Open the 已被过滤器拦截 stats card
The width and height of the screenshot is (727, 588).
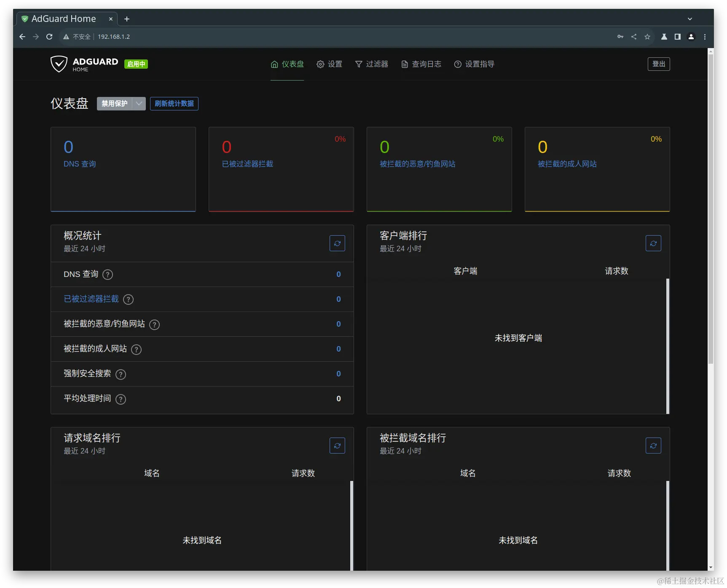281,169
